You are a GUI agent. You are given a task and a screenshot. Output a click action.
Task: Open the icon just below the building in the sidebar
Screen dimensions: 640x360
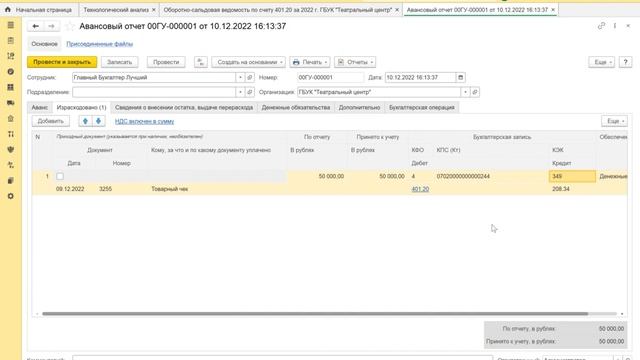pyautogui.click(x=11, y=134)
